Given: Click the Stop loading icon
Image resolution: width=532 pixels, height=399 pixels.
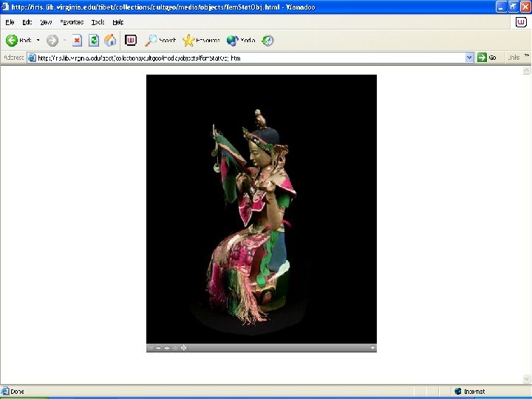Looking at the screenshot, I should (x=77, y=41).
